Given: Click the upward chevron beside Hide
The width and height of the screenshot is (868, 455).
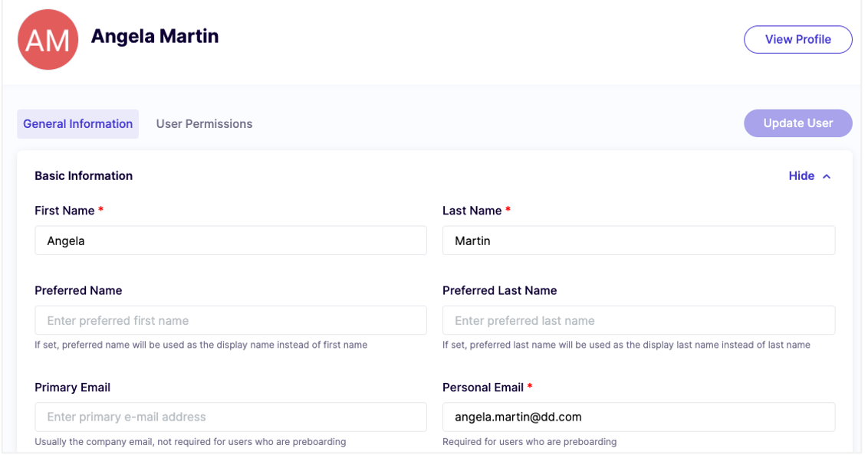Looking at the screenshot, I should [827, 175].
